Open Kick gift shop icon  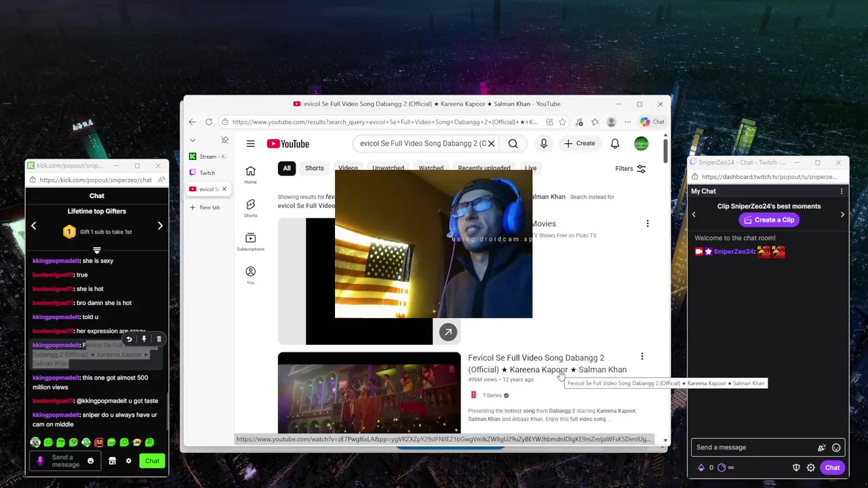tap(112, 461)
